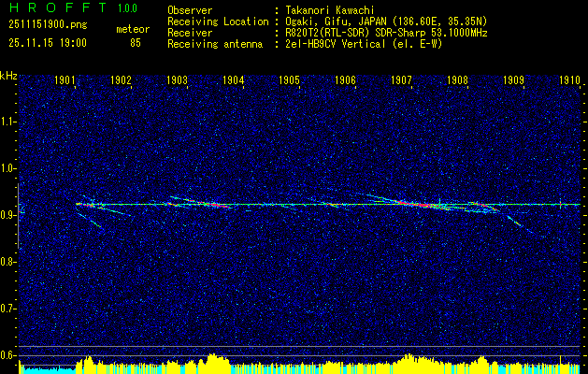The image size is (588, 374).
Task: Click the Receiver label
Action: pos(190,33)
